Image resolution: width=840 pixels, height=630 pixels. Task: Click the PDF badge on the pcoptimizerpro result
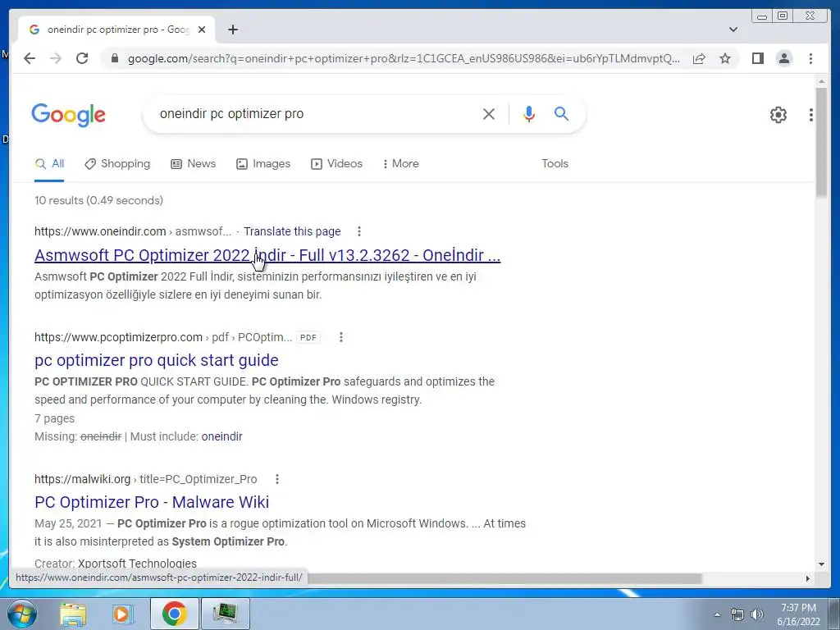pyautogui.click(x=308, y=337)
